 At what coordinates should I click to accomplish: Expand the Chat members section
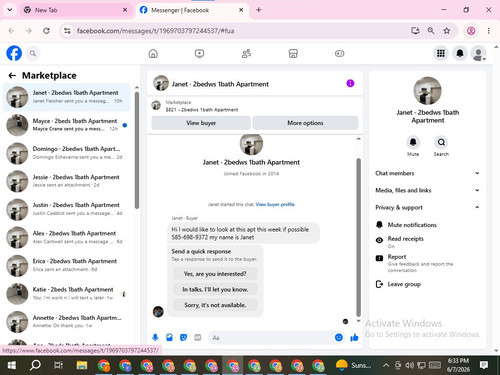[427, 173]
